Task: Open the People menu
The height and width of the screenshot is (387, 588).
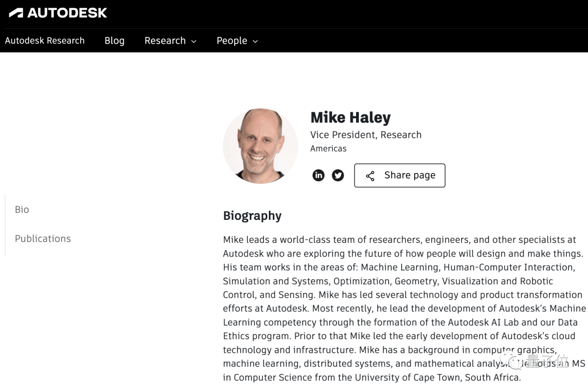Action: 237,40
